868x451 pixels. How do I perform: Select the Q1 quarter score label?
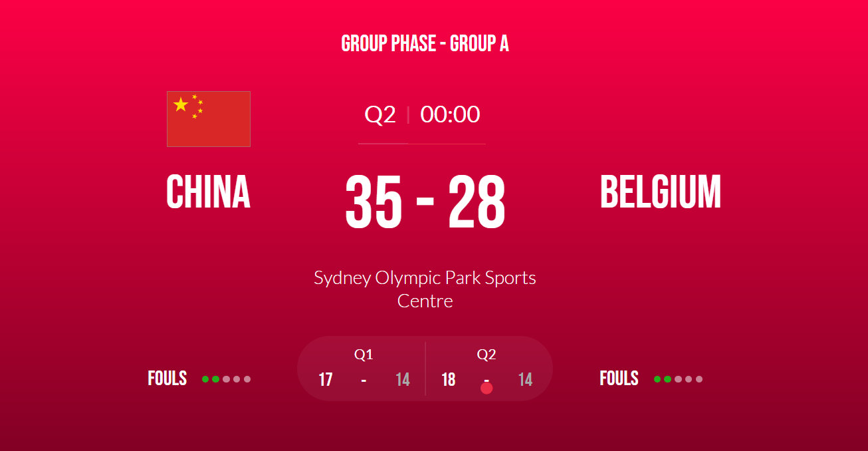(364, 355)
